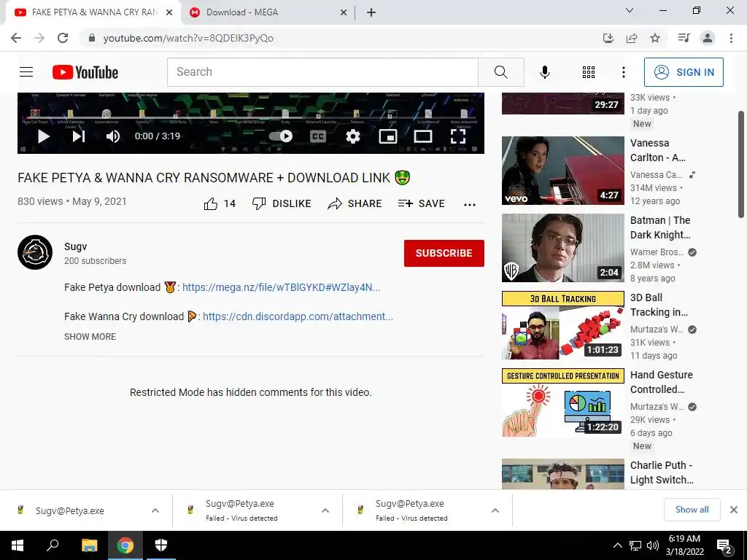The image size is (747, 560).
Task: Open media controls icon in toolbar
Action: [x=684, y=38]
